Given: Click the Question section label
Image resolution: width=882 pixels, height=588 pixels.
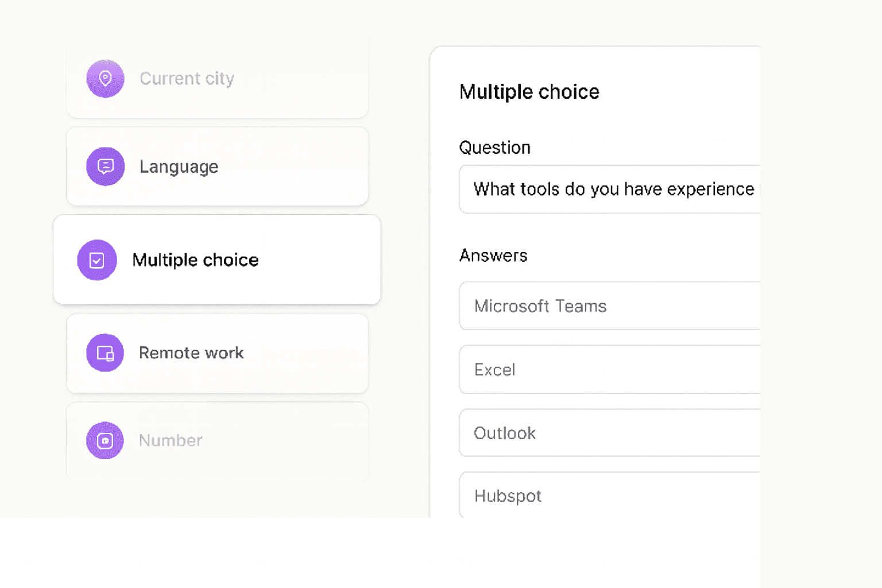Looking at the screenshot, I should [x=494, y=148].
